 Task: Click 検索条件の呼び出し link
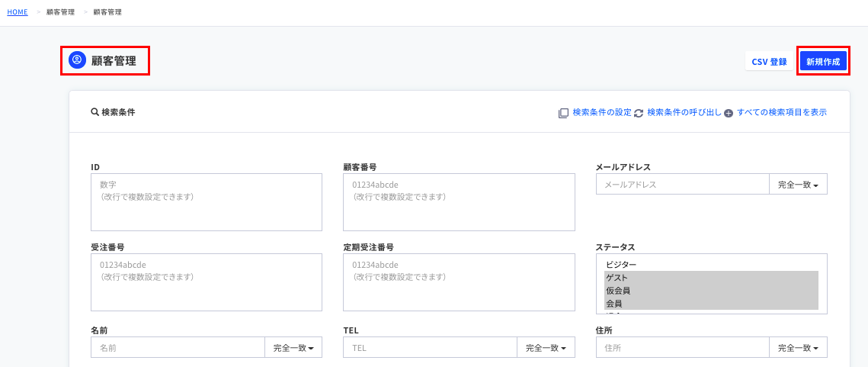point(684,112)
